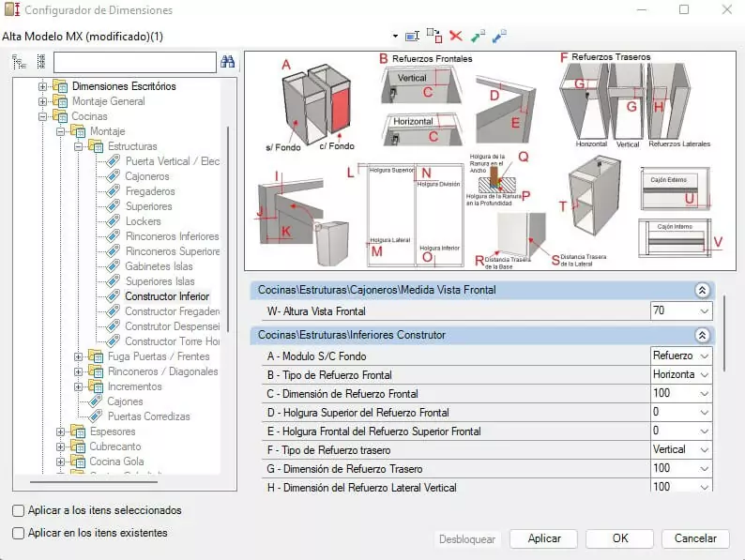Viewport: 745px width, 560px height.
Task: Expand the Espesores tree folder
Action: (x=61, y=431)
